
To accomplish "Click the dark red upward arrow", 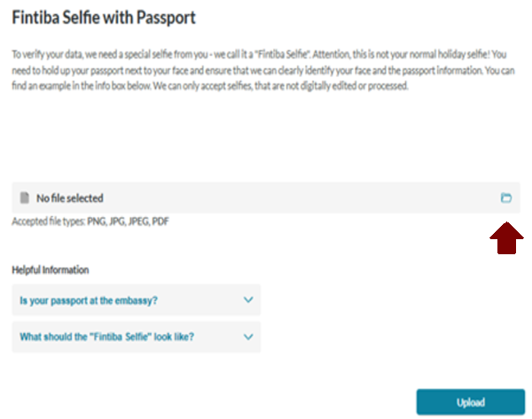I will pos(506,237).
